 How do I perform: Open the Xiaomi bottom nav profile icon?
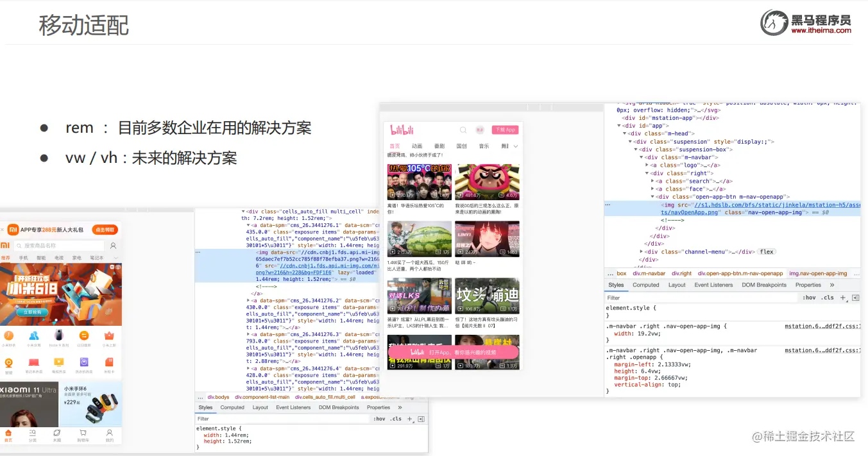point(110,433)
